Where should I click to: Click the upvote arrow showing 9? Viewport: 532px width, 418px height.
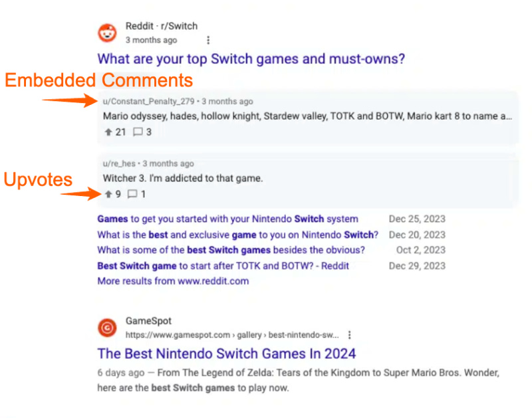(108, 194)
